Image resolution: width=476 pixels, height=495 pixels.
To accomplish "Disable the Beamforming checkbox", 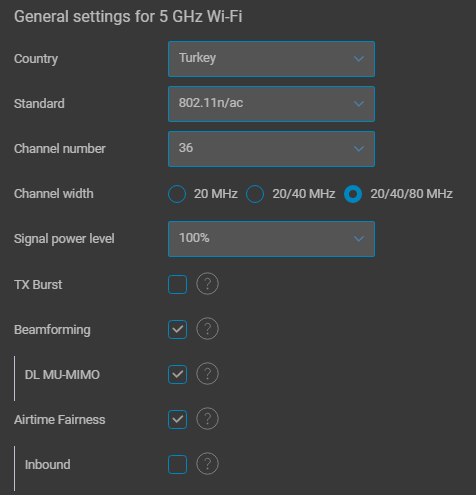I will (x=177, y=329).
